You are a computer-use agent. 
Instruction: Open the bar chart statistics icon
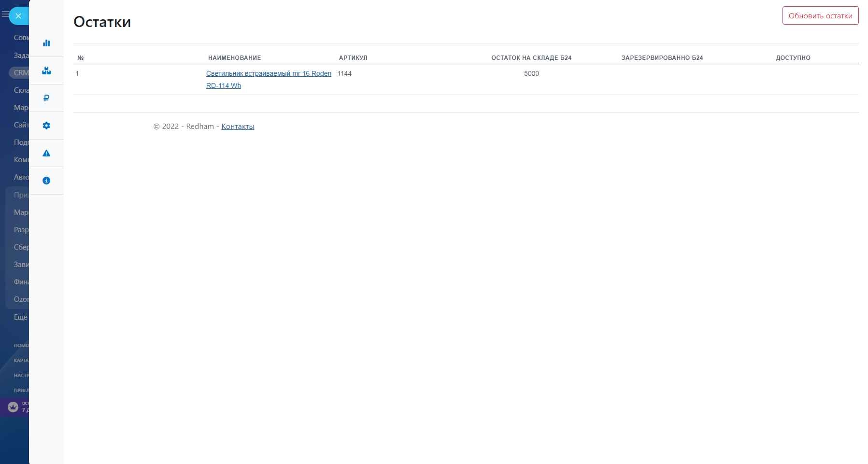[46, 43]
